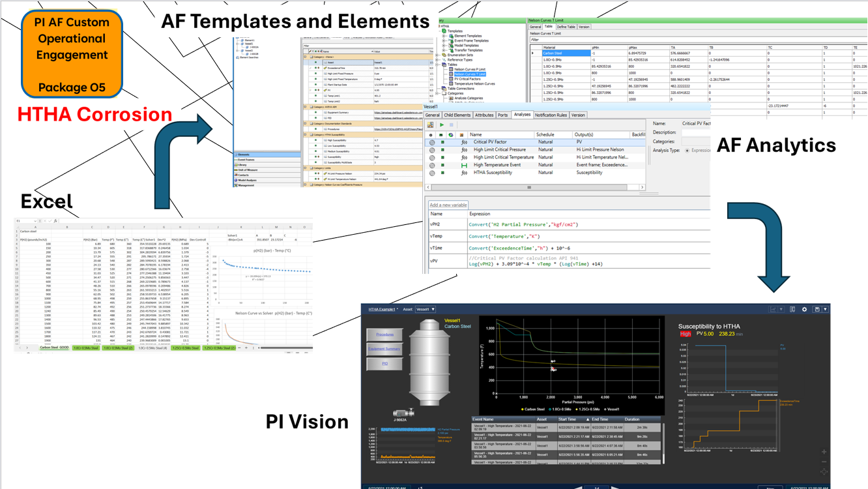Select Temperature Nelson Curves in Library tree

click(x=474, y=83)
